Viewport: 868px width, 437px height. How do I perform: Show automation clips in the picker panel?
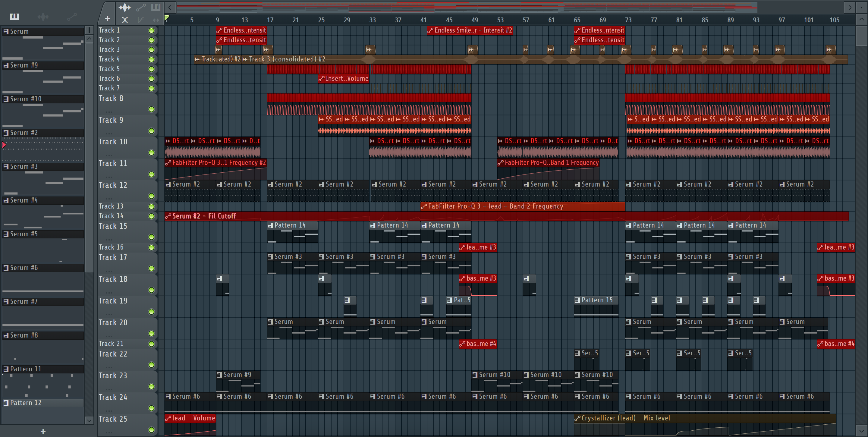[72, 17]
